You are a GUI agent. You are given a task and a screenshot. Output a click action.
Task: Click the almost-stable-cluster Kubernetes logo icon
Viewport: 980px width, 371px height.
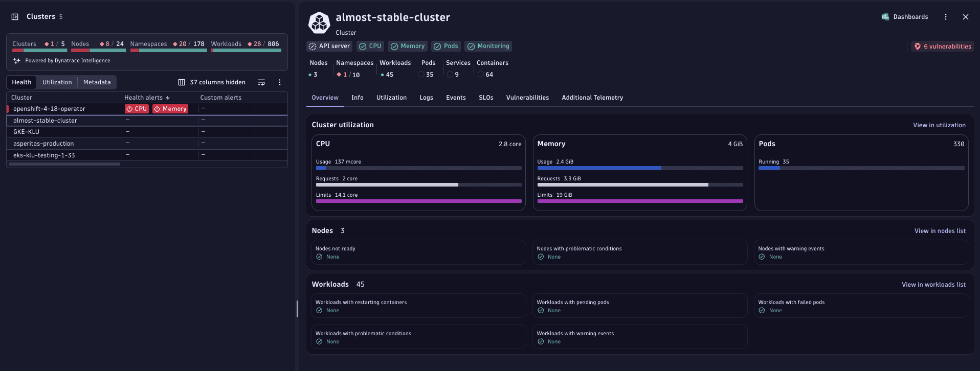[x=319, y=23]
